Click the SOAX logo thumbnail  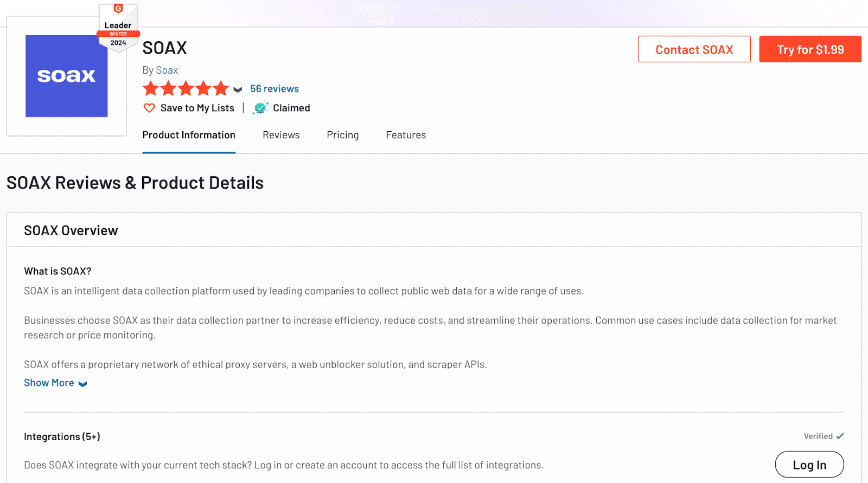67,76
